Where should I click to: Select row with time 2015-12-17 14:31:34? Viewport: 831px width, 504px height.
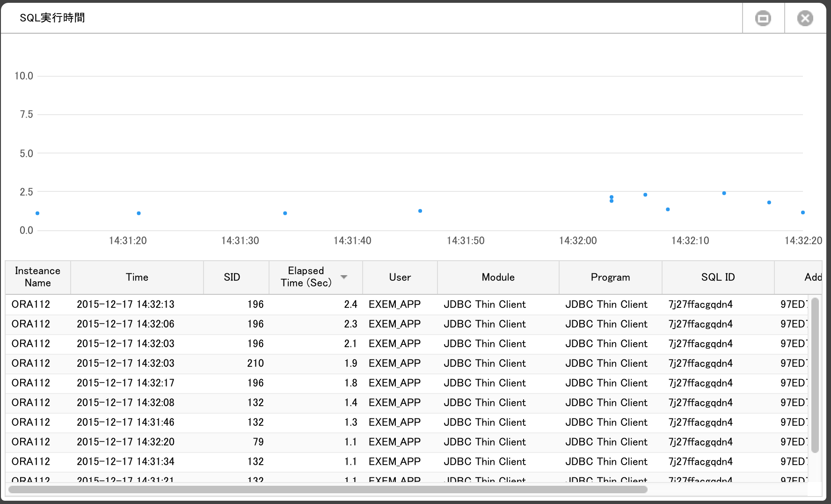pos(406,461)
